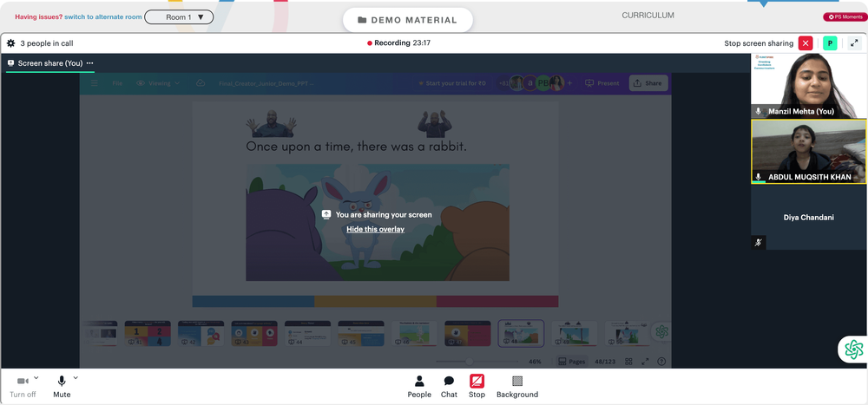Stop screen sharing from bottom toolbar

(x=477, y=387)
